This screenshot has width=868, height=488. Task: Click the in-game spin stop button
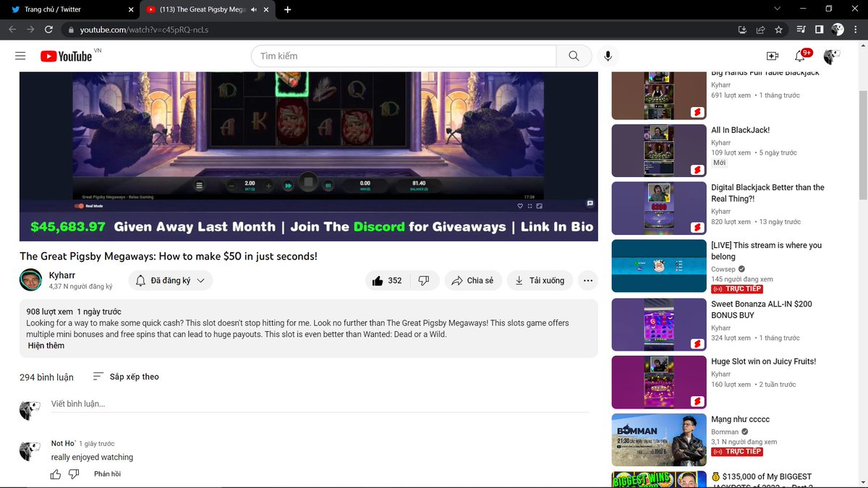[x=308, y=183]
